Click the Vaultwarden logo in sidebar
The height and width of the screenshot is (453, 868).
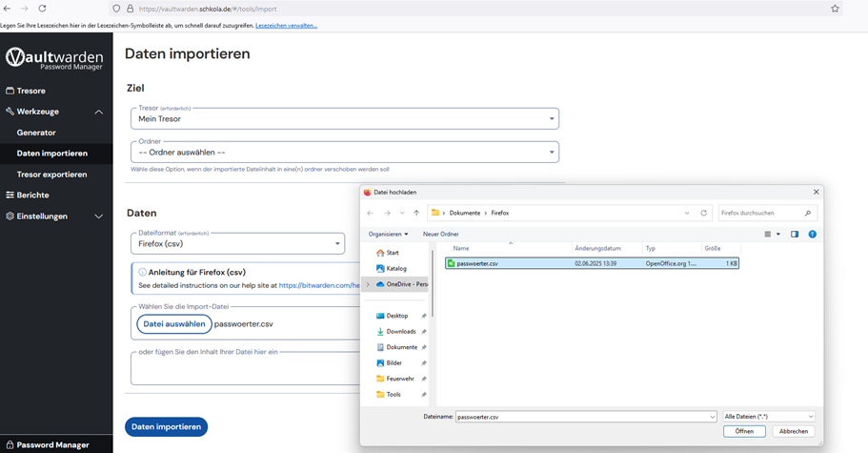coord(54,59)
